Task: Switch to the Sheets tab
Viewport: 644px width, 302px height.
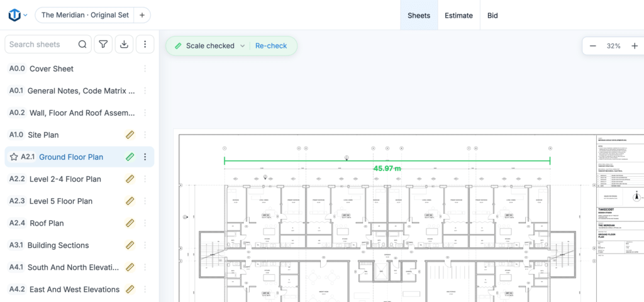Action: [x=419, y=16]
